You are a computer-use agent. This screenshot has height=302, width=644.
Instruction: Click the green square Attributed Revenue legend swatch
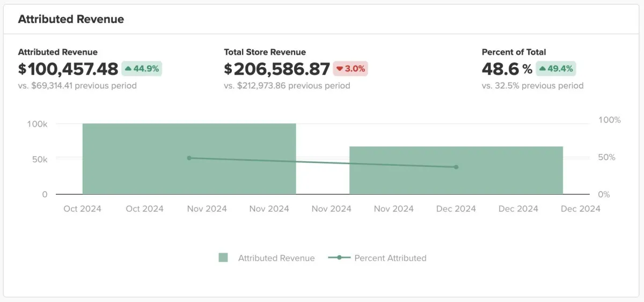(x=223, y=258)
